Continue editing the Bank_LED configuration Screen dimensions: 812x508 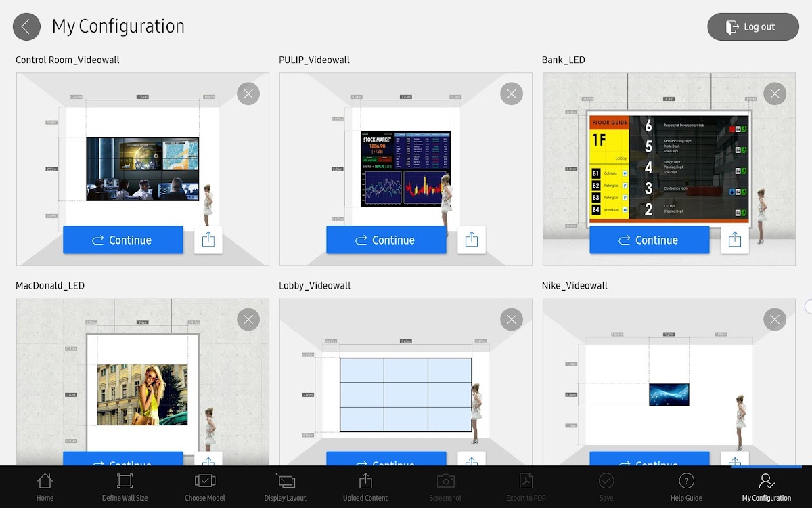pyautogui.click(x=649, y=240)
